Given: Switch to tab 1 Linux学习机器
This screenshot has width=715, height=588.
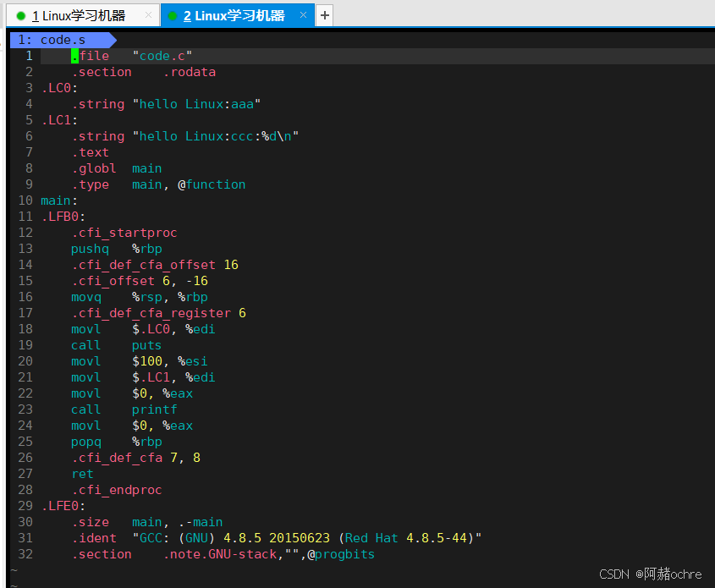Looking at the screenshot, I should tap(79, 16).
